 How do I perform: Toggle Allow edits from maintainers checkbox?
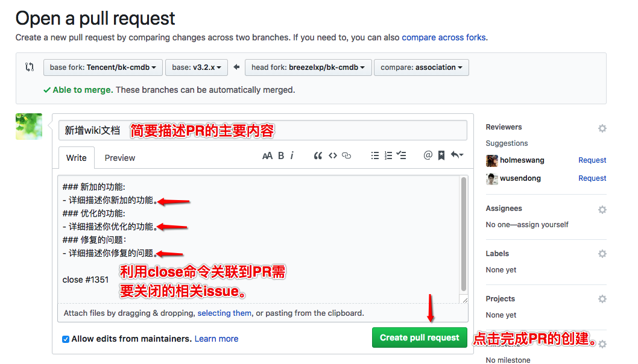(x=66, y=339)
